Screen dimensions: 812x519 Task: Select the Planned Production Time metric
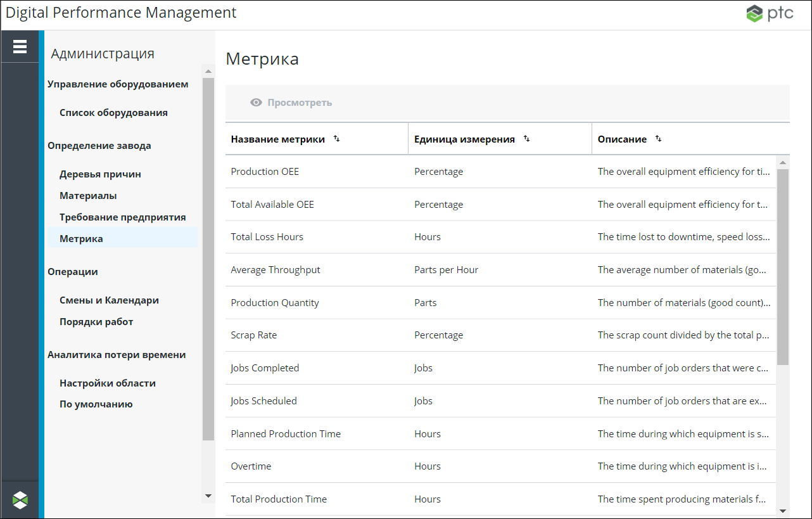pos(500,434)
